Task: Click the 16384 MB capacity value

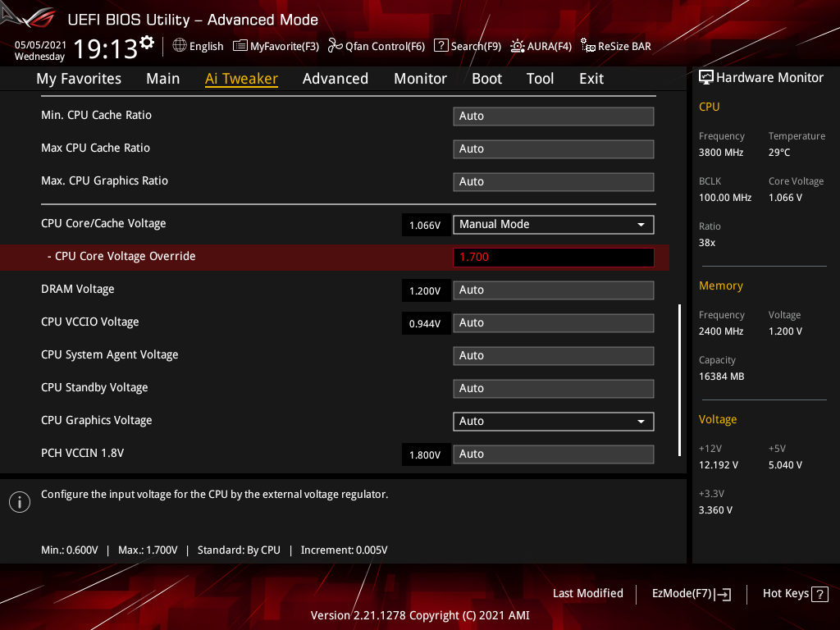Action: pyautogui.click(x=722, y=376)
